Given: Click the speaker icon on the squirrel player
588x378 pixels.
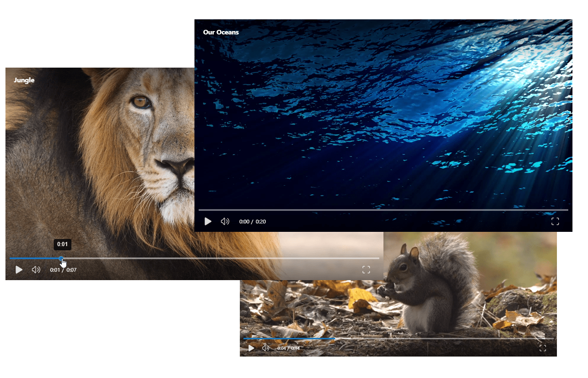Looking at the screenshot, I should point(265,348).
